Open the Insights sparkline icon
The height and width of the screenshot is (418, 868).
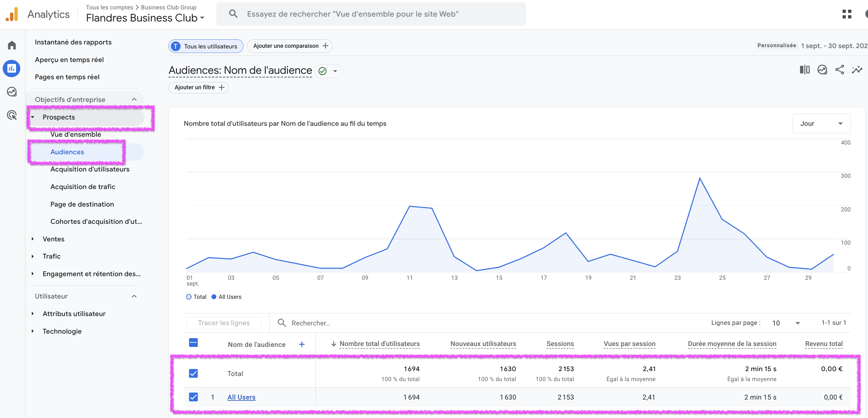(x=857, y=70)
